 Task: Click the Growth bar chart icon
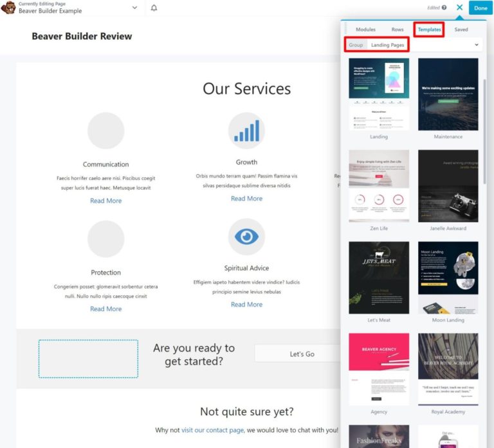(x=246, y=130)
